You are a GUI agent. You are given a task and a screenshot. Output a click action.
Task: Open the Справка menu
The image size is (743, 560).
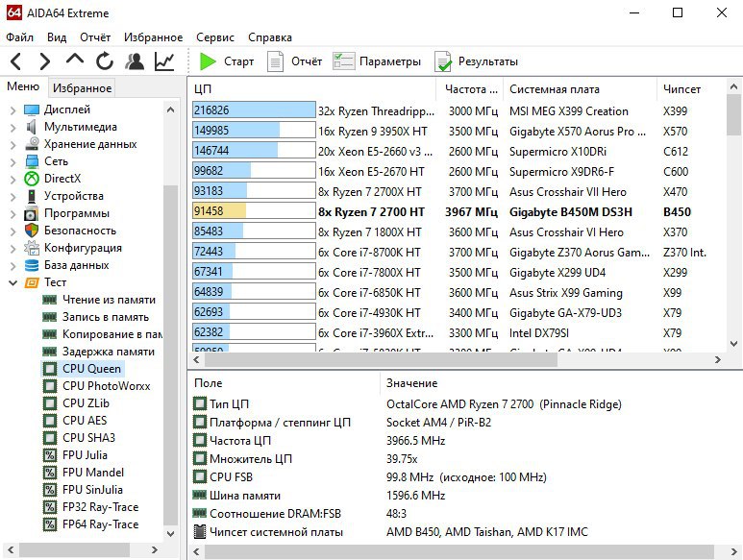(x=270, y=37)
